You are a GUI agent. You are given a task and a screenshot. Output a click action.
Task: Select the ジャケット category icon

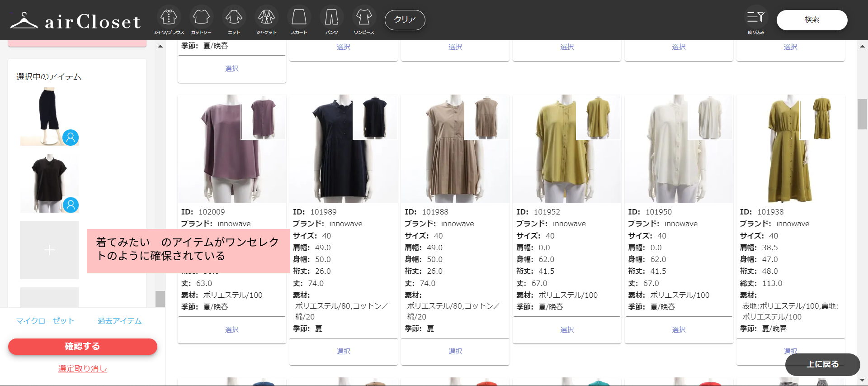click(266, 18)
